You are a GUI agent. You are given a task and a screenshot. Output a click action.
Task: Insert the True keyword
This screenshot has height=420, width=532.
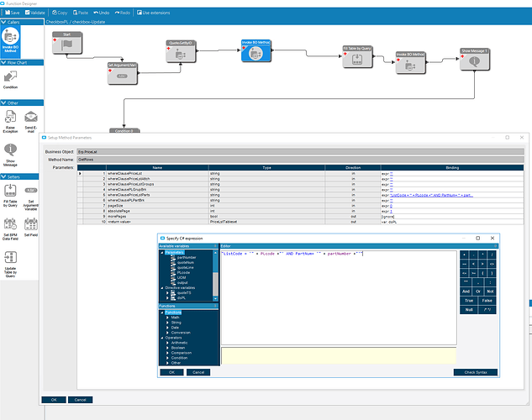[x=469, y=301]
